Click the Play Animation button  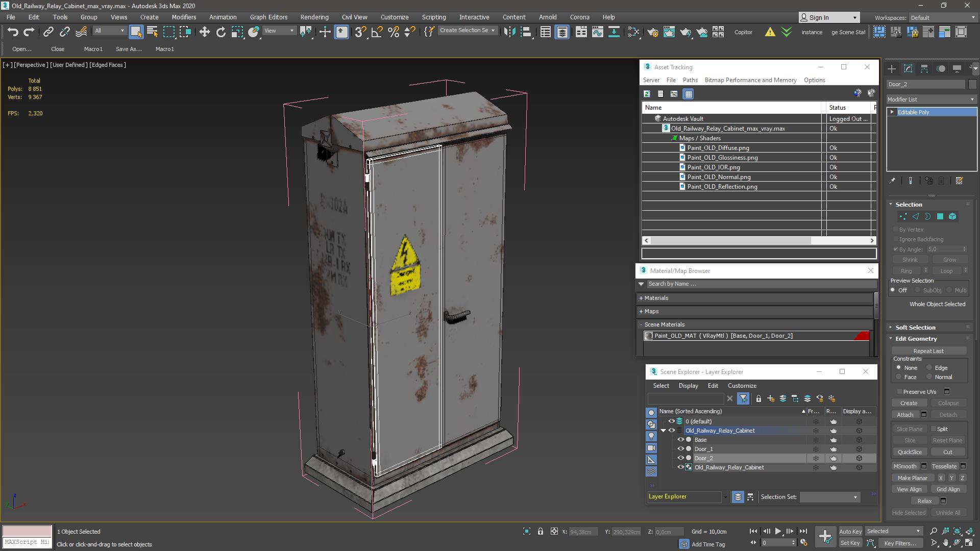(x=778, y=531)
